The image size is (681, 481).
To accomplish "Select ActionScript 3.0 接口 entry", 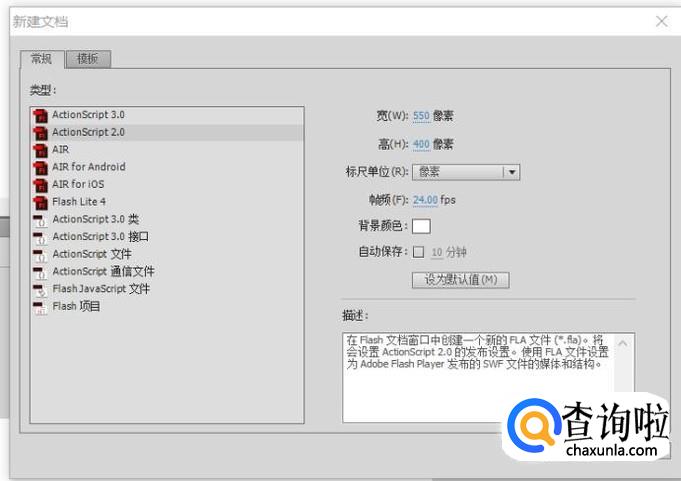I will [167, 237].
